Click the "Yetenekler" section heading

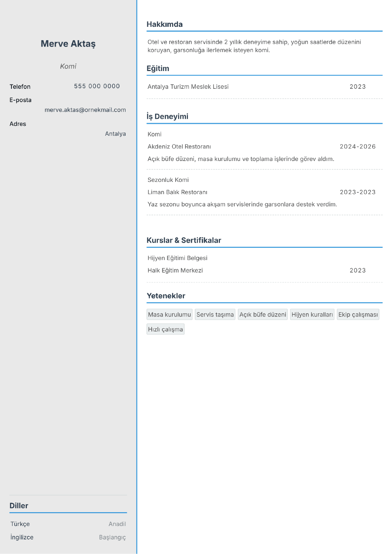click(166, 296)
